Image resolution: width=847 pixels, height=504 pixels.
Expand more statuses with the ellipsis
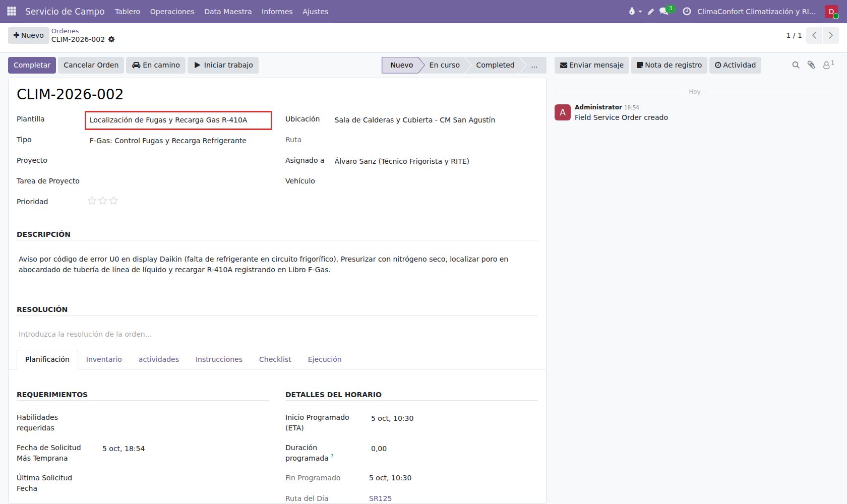[534, 65]
